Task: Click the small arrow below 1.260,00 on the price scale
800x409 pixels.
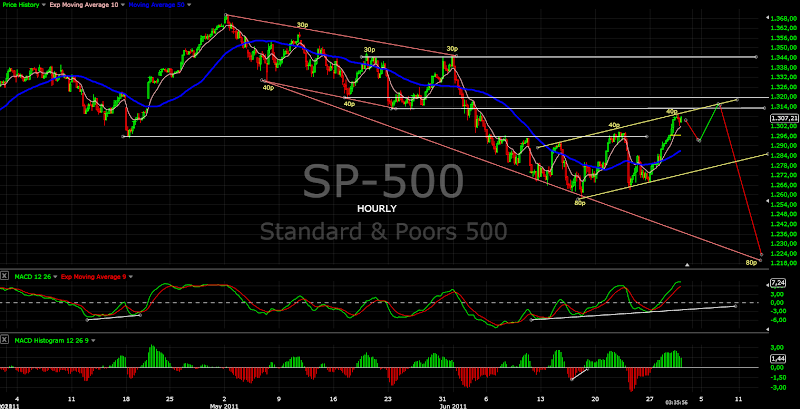Action: coord(768,202)
